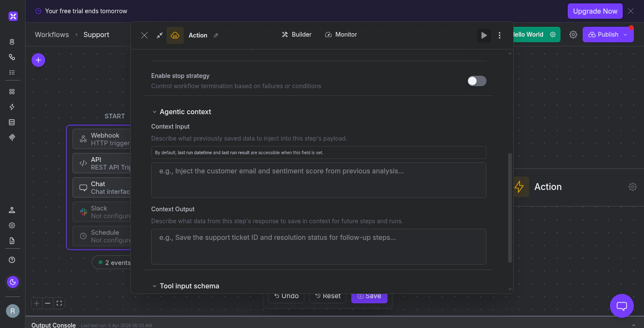Click the gear icon on the Action node
The image size is (644, 328).
tap(632, 187)
